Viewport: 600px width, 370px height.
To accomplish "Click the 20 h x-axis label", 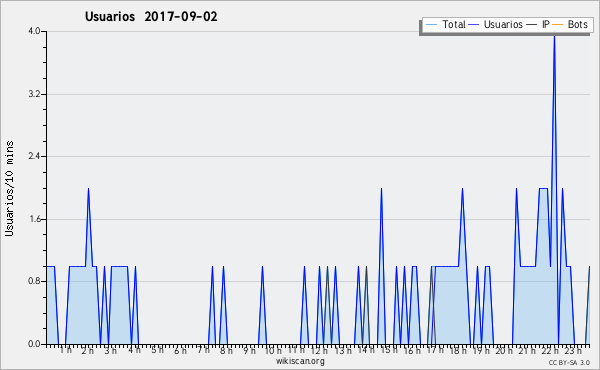I will [x=504, y=351].
